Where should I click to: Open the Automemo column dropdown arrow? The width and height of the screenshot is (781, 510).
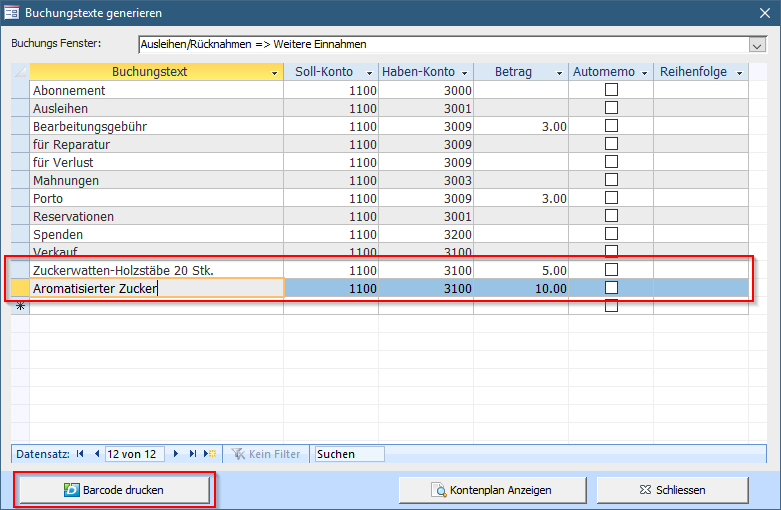pyautogui.click(x=644, y=73)
